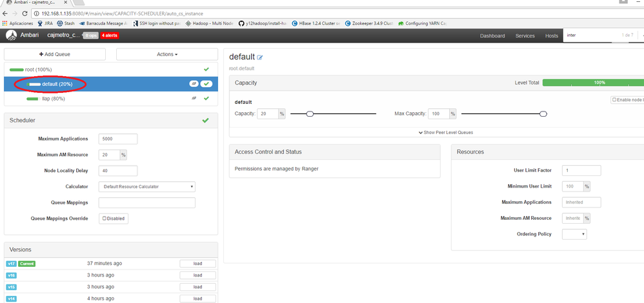The width and height of the screenshot is (644, 303).
Task: Click the edit pencil icon beside default title
Action: 259,57
